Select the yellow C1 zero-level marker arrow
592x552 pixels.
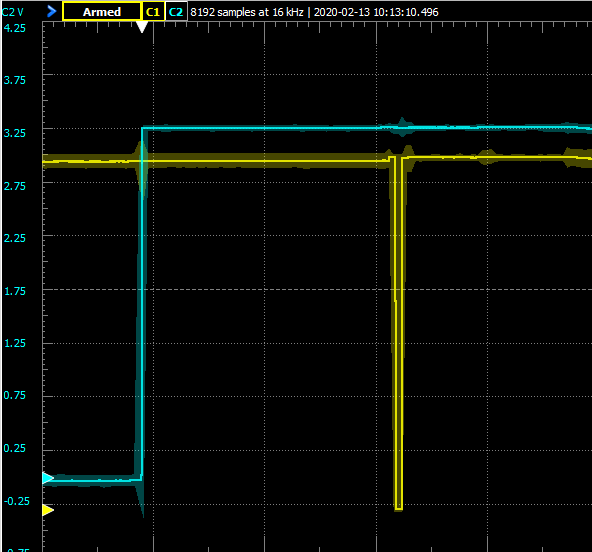[48, 510]
